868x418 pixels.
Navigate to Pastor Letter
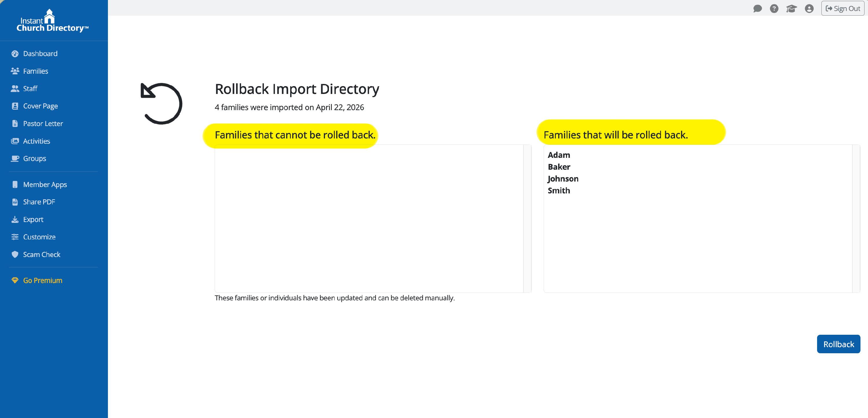(x=43, y=123)
